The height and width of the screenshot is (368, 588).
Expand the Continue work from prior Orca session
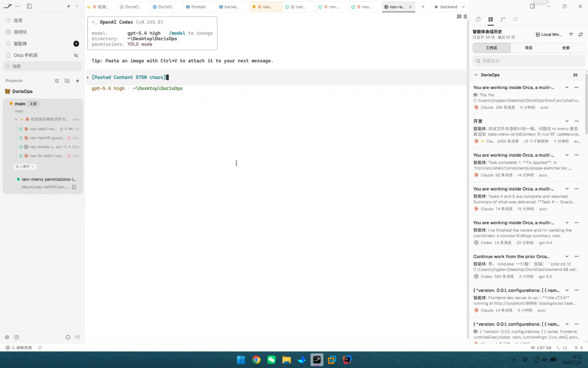567,256
